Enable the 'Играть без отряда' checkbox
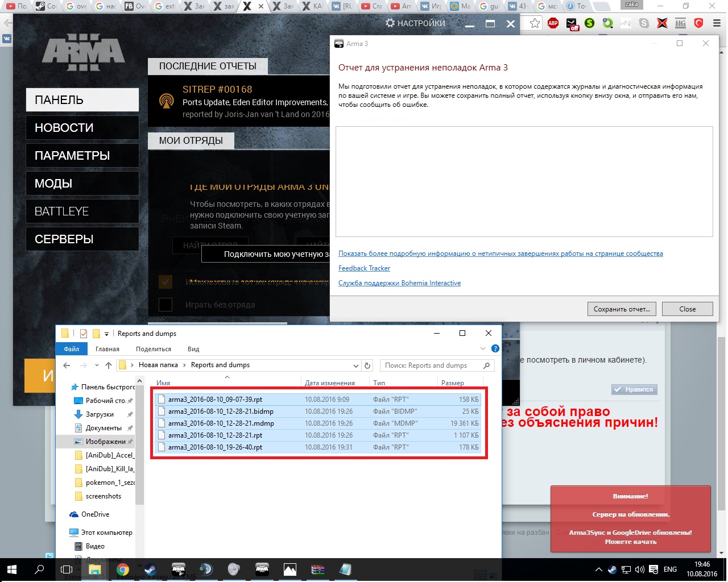This screenshot has height=582, width=728. 166,305
